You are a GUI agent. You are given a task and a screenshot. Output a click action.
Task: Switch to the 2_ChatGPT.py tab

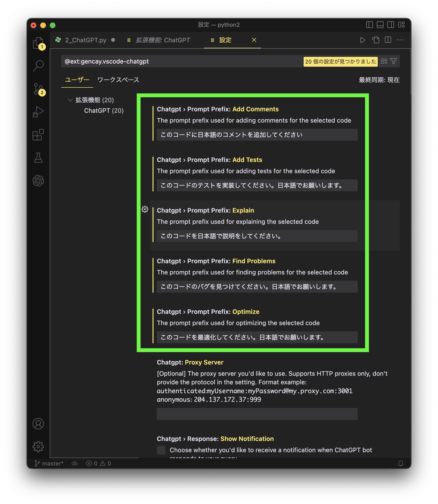[x=86, y=40]
